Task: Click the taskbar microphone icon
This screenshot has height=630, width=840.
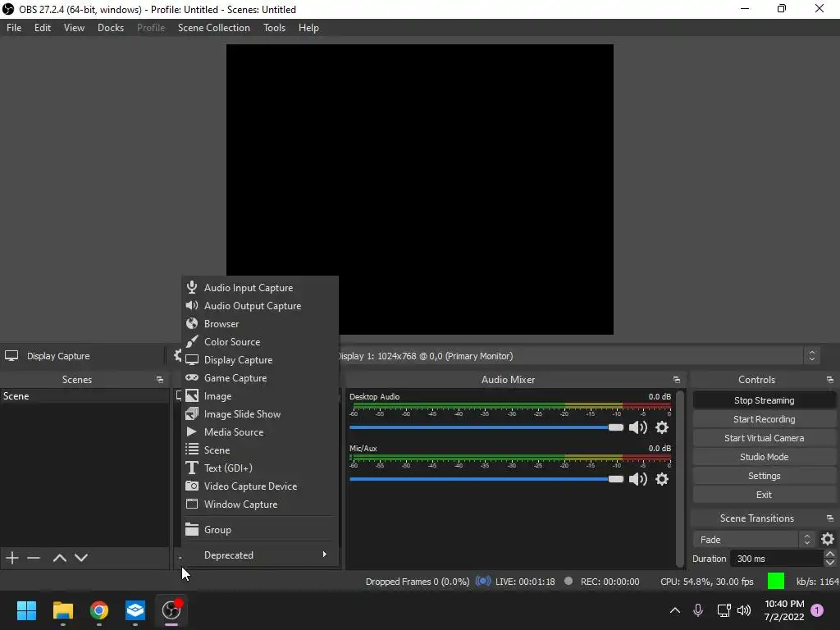Action: click(x=698, y=610)
